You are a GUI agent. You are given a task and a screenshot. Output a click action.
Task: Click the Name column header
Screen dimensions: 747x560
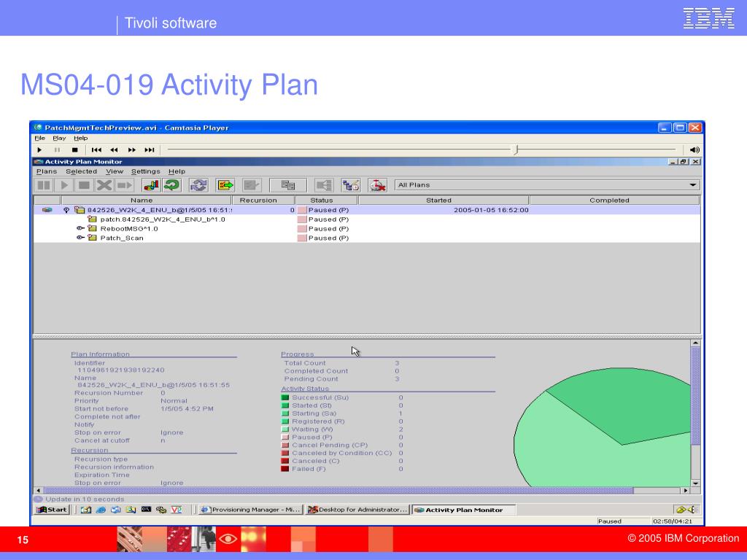click(146, 201)
